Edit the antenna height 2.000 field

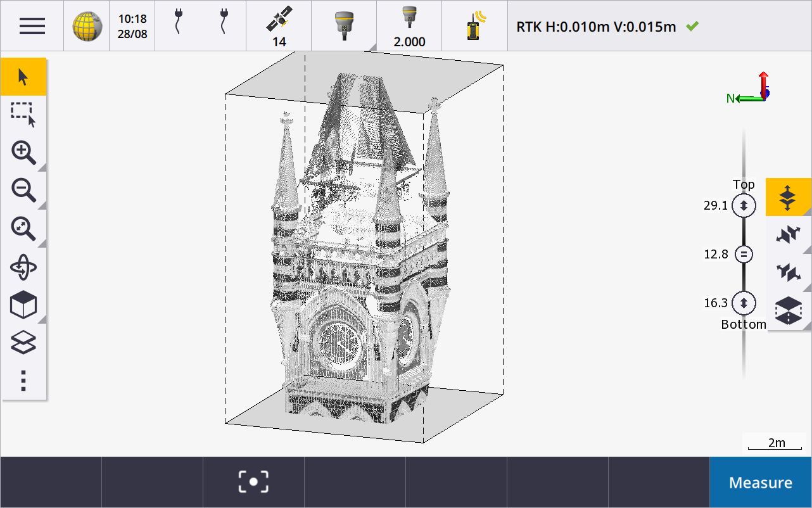coord(409,26)
